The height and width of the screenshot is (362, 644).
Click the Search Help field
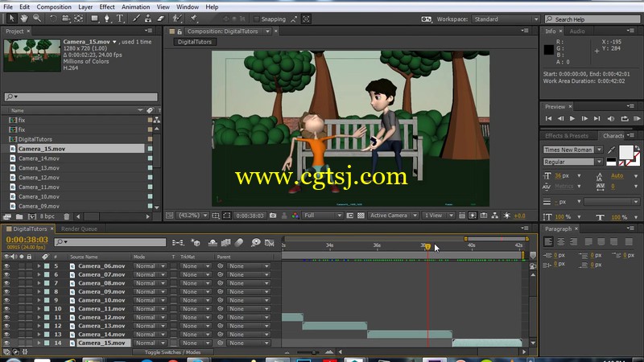592,19
